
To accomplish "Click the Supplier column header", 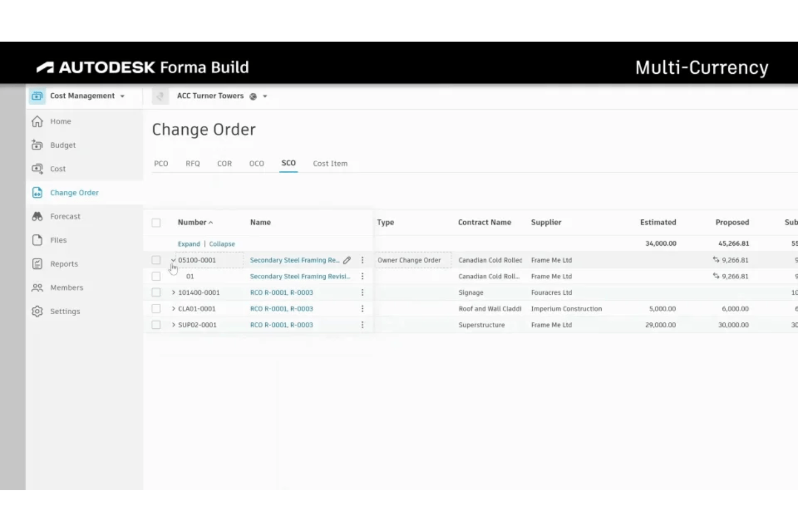I will (546, 222).
